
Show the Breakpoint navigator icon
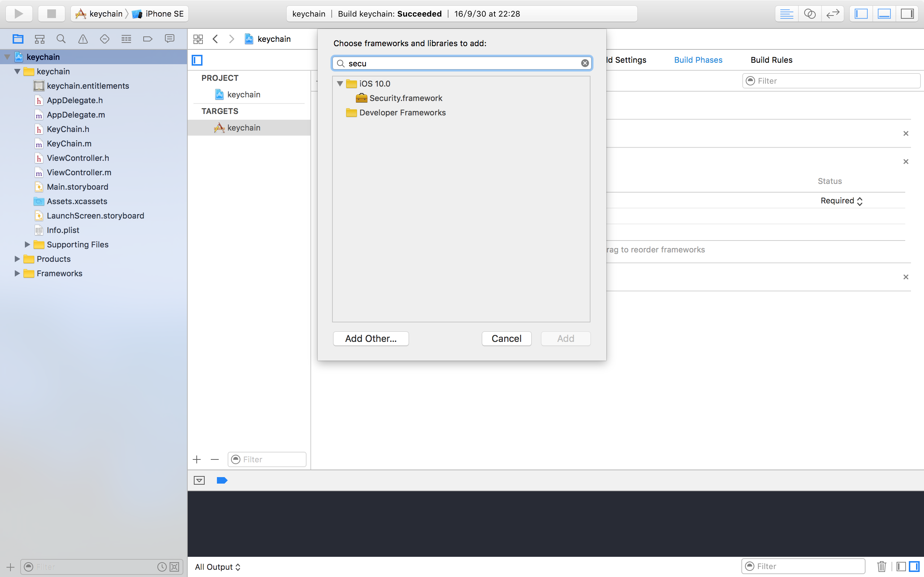click(x=148, y=39)
